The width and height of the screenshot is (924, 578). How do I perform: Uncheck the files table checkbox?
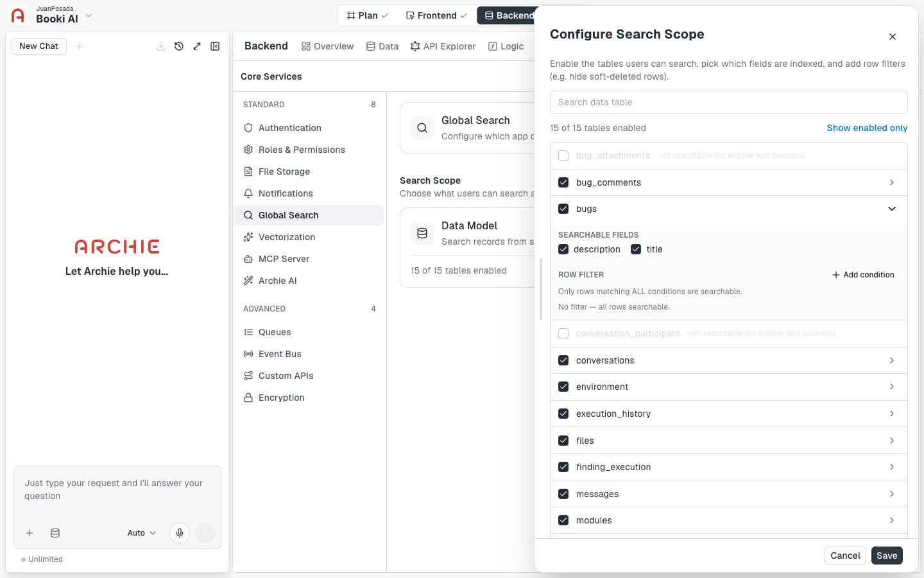click(x=563, y=441)
